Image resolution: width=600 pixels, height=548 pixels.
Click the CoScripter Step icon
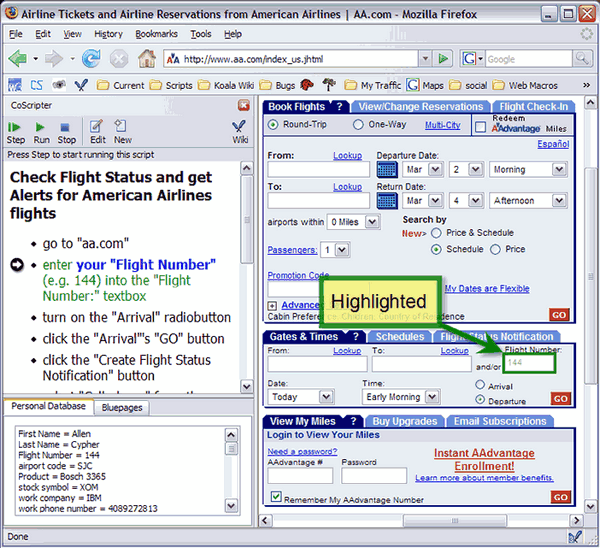click(15, 132)
